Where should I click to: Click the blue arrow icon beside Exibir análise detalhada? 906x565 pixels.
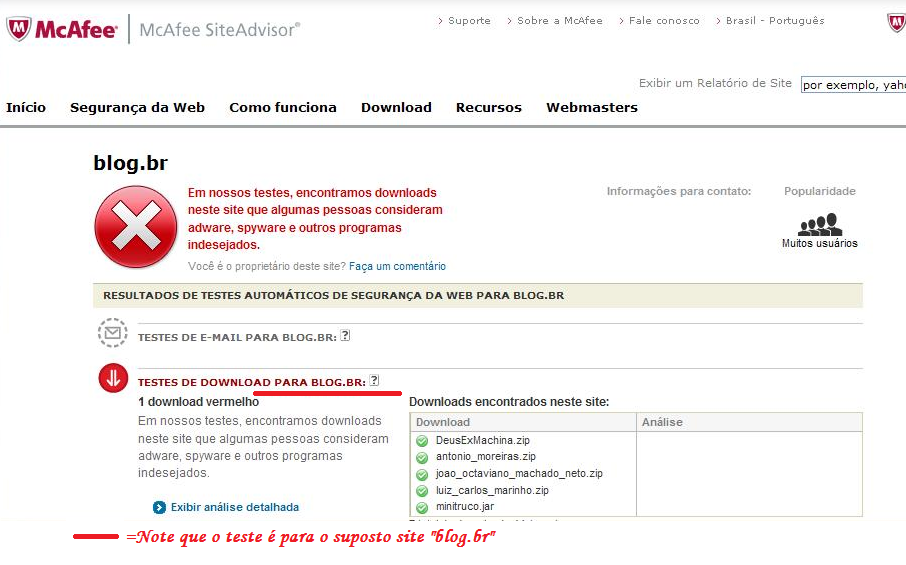[159, 507]
